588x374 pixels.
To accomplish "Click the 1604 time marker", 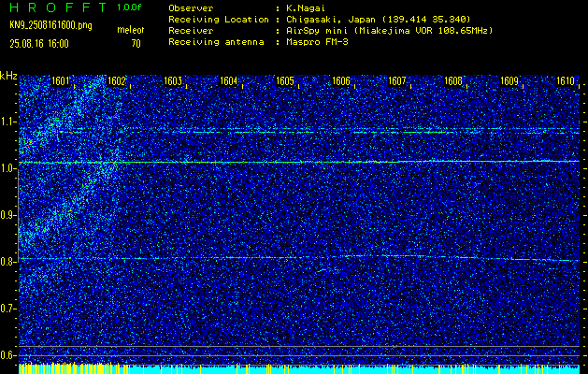I will point(229,81).
